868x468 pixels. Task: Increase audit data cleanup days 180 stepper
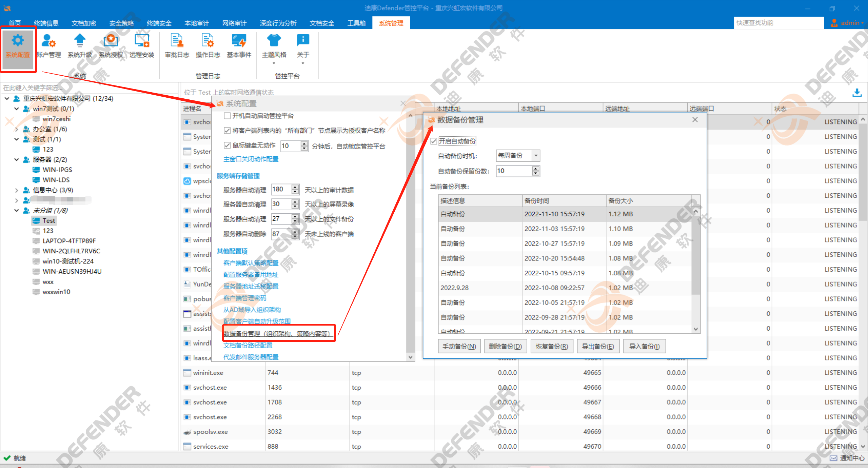click(295, 187)
